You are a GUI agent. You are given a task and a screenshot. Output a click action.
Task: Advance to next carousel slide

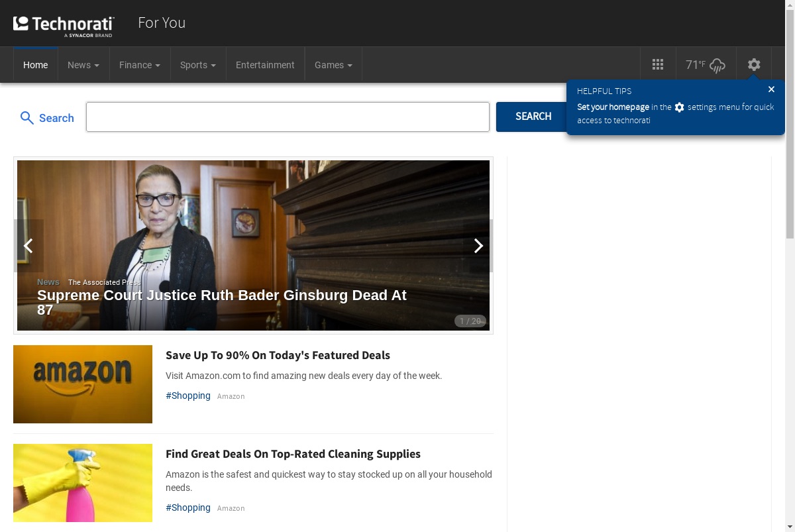(x=478, y=246)
